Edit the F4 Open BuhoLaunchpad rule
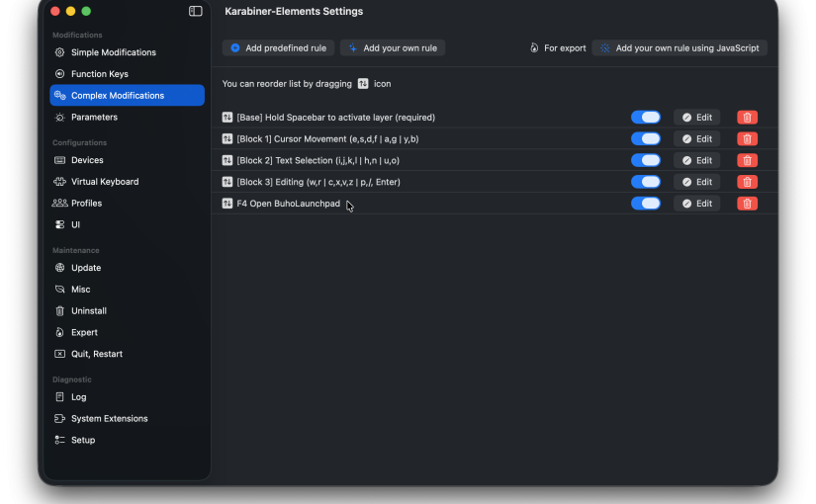This screenshot has height=504, width=816. (697, 204)
